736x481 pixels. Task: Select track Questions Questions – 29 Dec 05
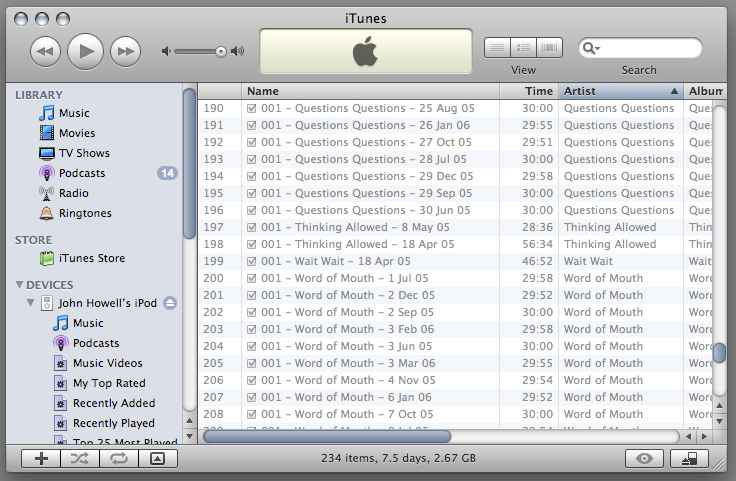[x=367, y=176]
